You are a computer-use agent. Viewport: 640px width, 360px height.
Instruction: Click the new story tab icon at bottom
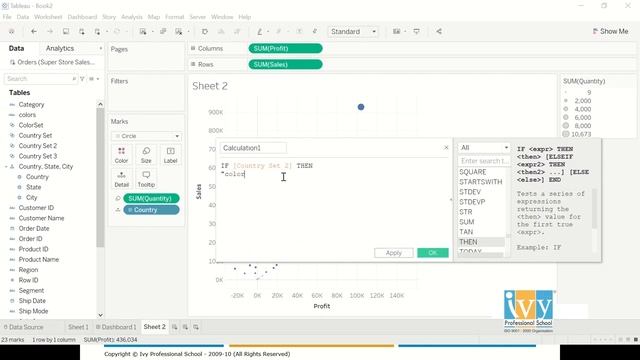click(196, 327)
